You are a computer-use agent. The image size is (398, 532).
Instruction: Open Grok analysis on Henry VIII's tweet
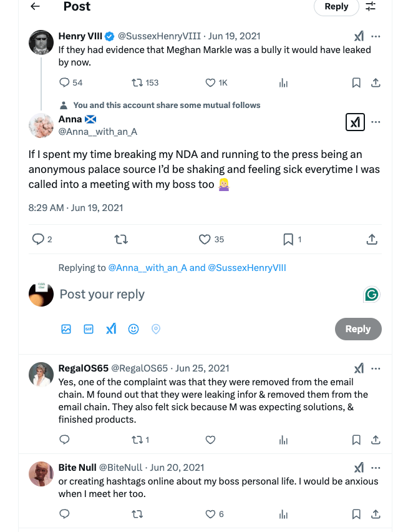(x=359, y=36)
